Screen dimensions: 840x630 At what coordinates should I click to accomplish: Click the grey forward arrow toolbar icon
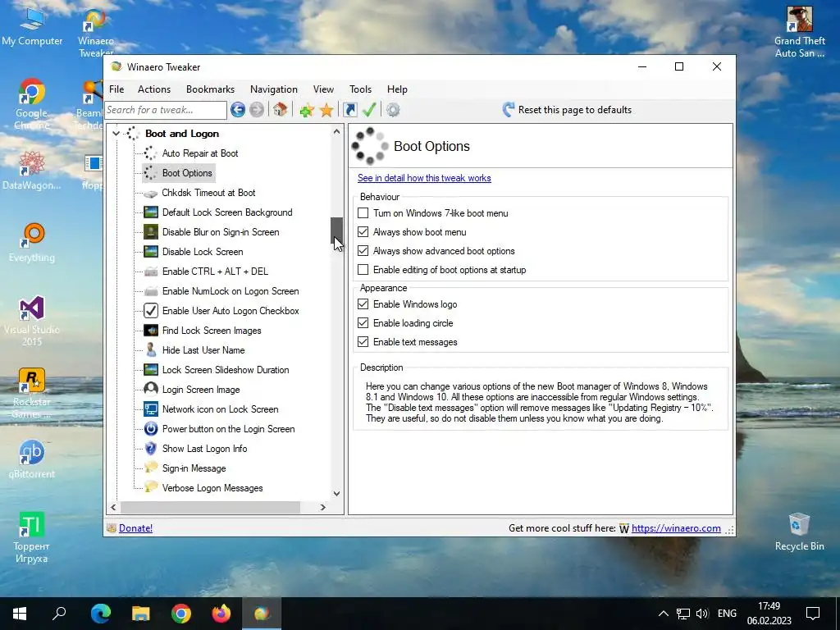point(257,110)
